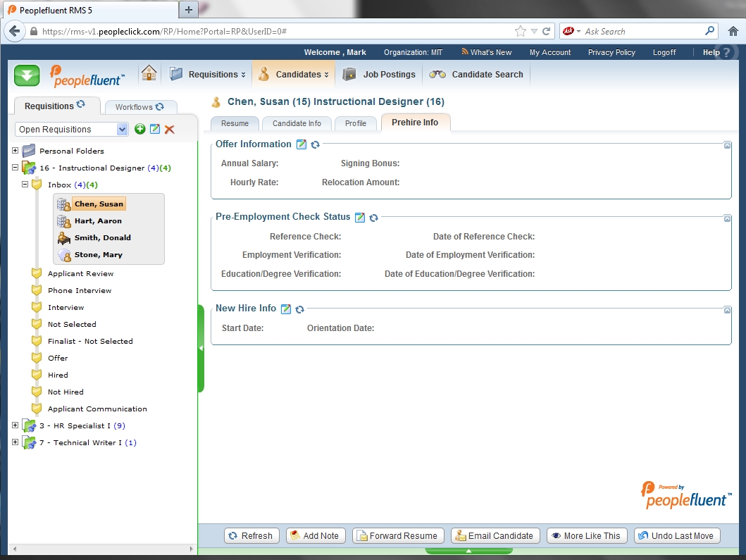Image resolution: width=746 pixels, height=560 pixels.
Task: Click the red X delete requisition icon
Action: pos(170,129)
